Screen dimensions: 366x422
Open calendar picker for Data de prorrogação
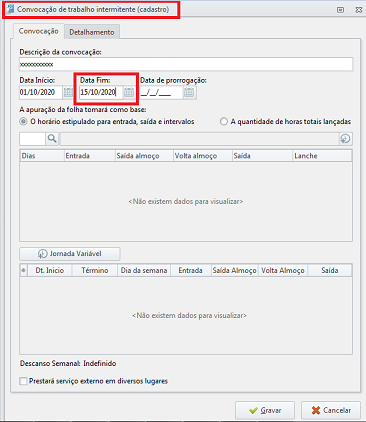coord(189,92)
